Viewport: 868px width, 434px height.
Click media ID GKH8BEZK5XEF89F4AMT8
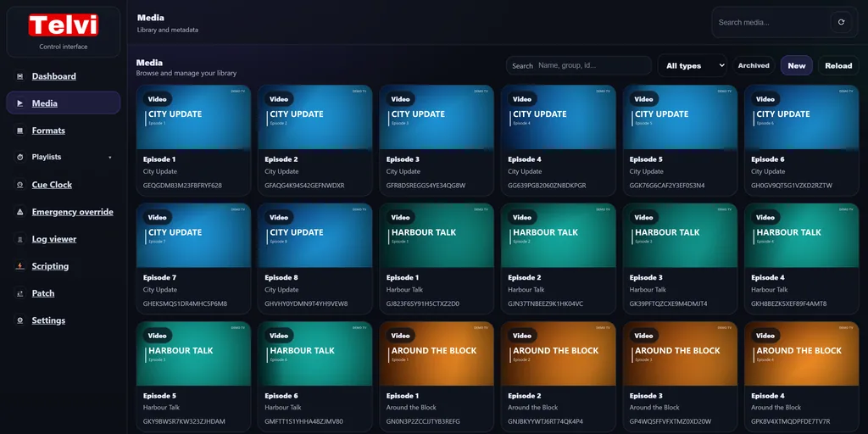(789, 304)
